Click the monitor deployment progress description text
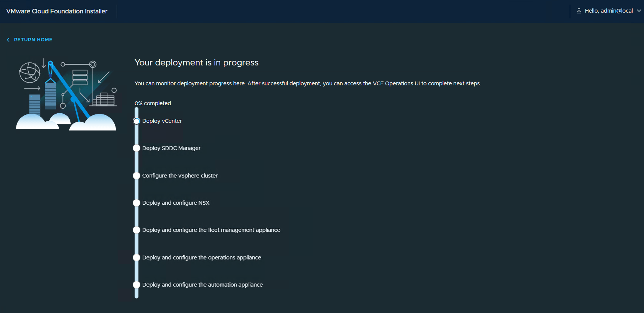 (x=307, y=83)
